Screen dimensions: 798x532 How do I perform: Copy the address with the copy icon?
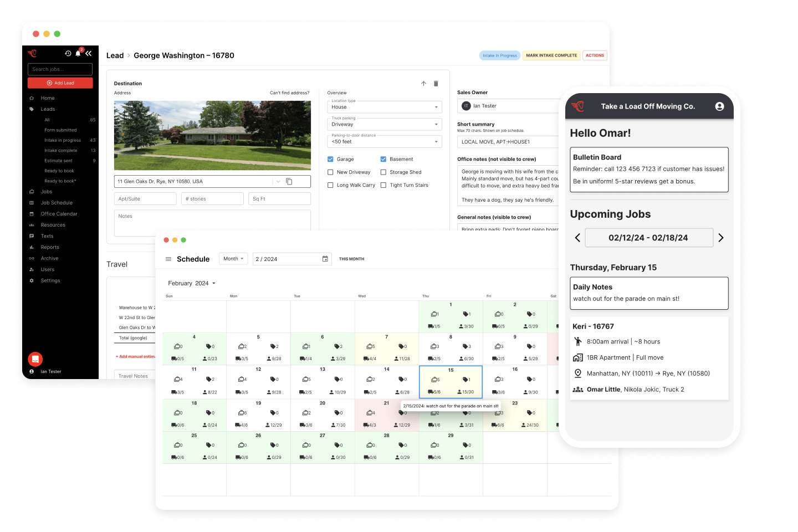(289, 181)
